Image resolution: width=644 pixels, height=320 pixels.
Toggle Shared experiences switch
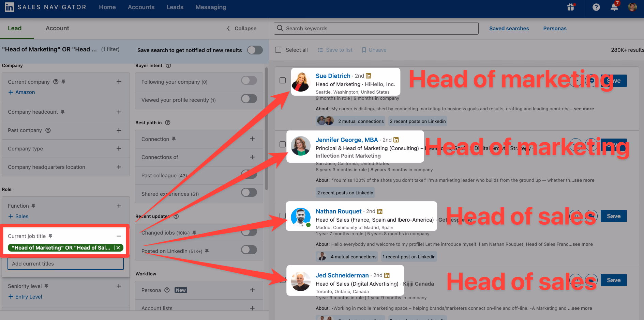pos(249,192)
